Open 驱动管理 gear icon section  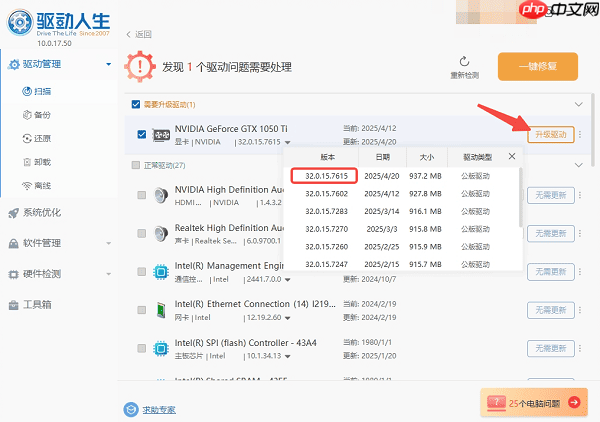(14, 64)
